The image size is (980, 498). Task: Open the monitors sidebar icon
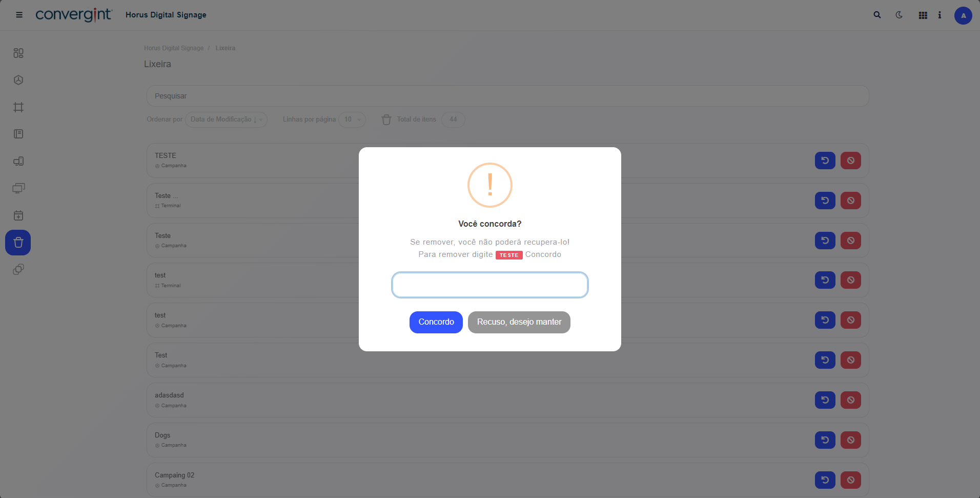(18, 188)
